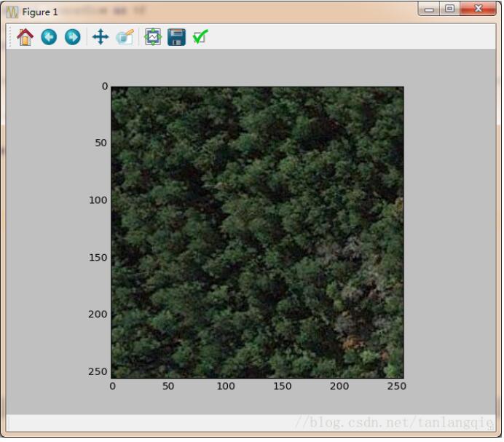Click the center of the forest image
This screenshot has height=442, width=504.
[257, 232]
